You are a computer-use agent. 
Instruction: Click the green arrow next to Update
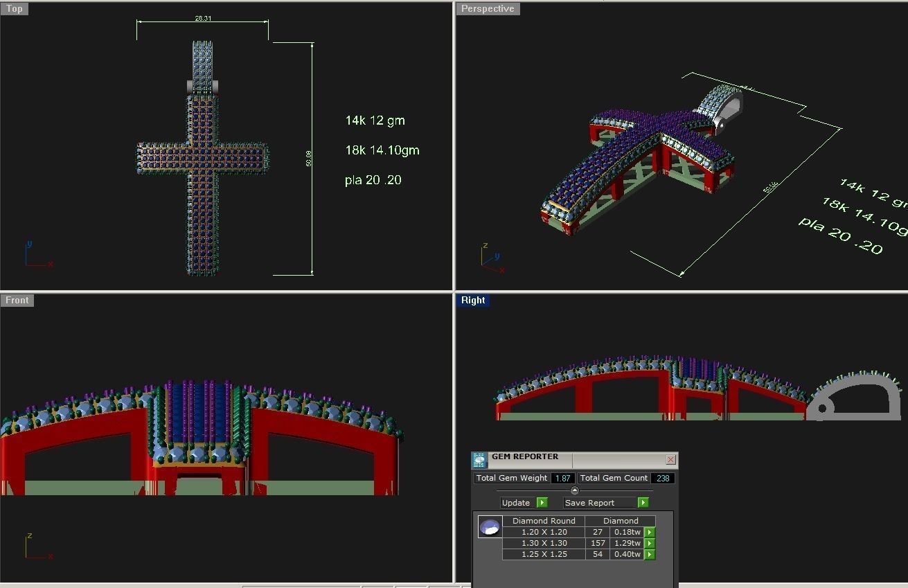coord(542,503)
